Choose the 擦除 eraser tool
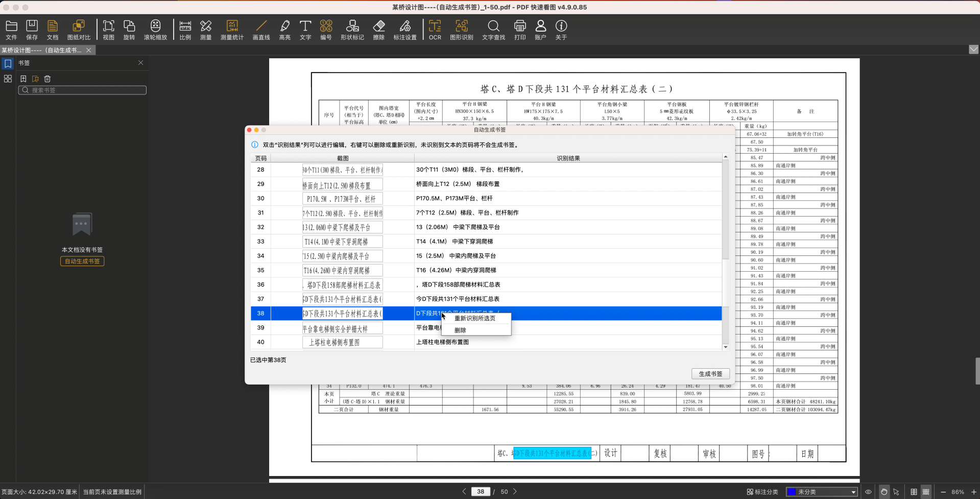Image resolution: width=980 pixels, height=499 pixels. (378, 30)
